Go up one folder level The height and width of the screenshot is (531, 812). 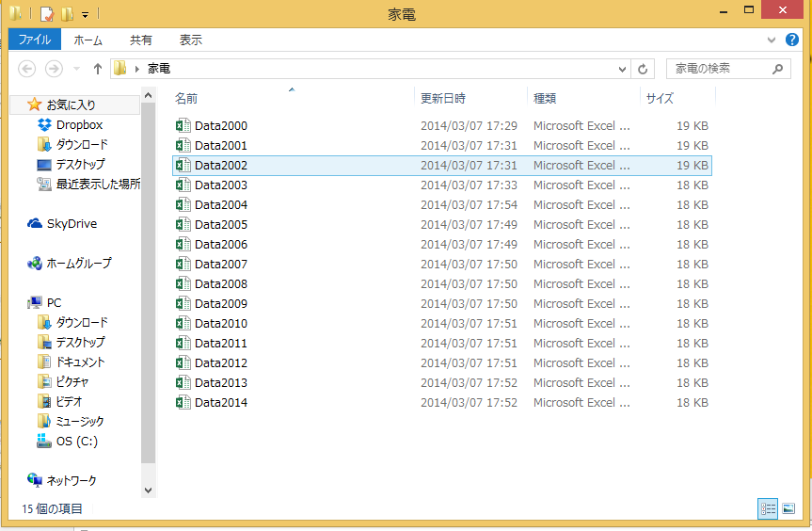(x=97, y=69)
